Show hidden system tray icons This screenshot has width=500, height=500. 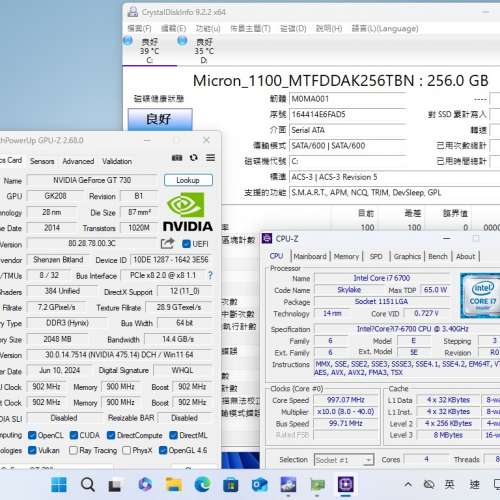click(408, 484)
